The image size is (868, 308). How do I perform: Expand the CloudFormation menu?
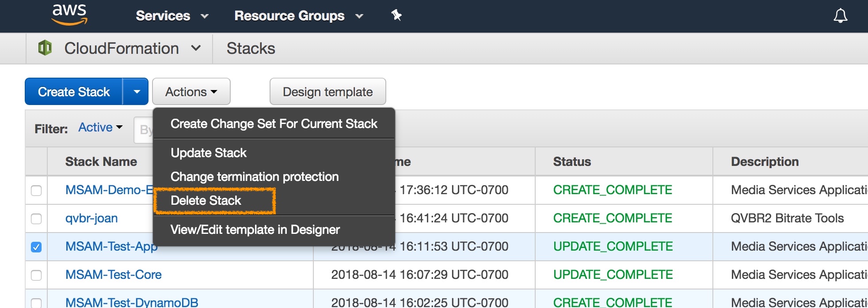196,48
